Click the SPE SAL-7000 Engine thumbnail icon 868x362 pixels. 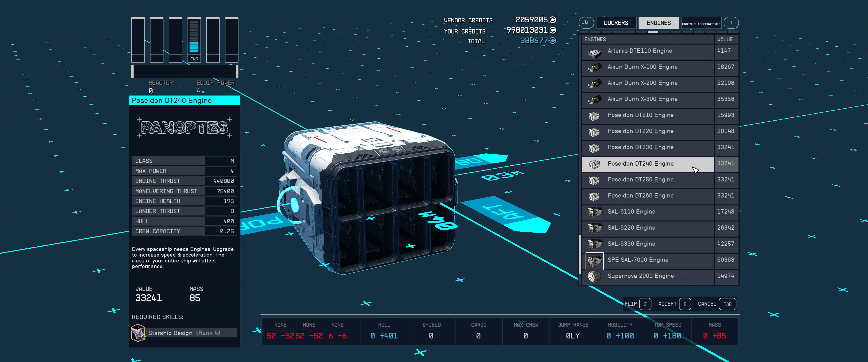[x=594, y=261]
